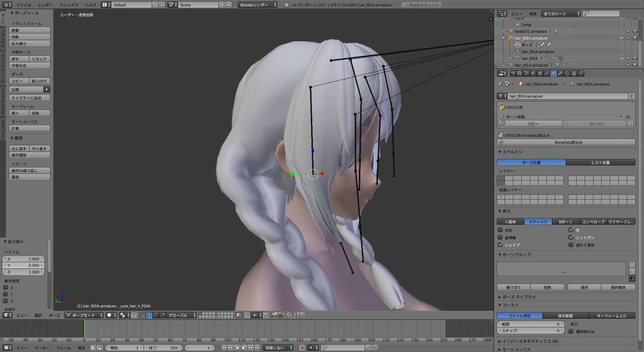Play animation forward
Screen dimensions: 644x352
point(244,348)
